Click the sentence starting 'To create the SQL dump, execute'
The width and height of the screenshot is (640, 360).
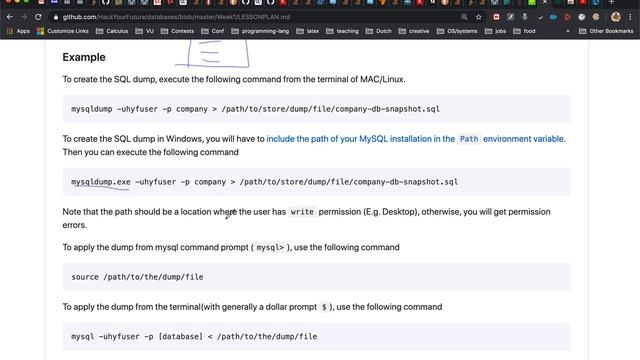234,79
